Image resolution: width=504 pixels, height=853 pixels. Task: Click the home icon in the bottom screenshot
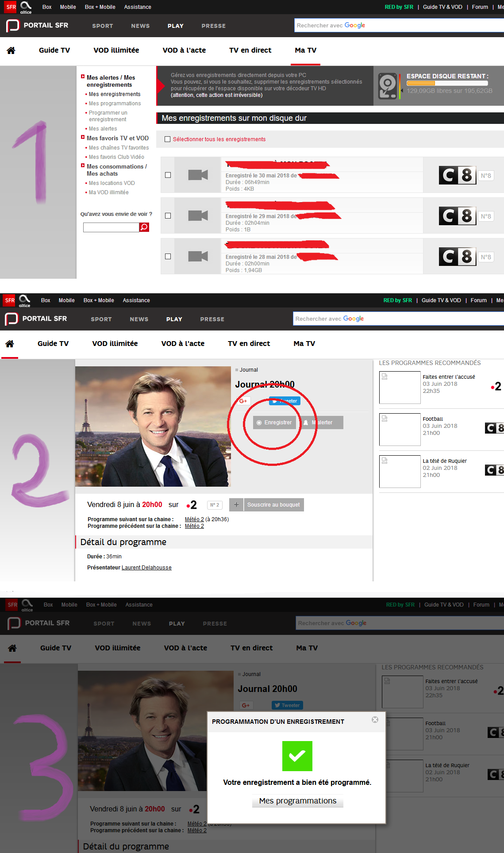(x=12, y=648)
